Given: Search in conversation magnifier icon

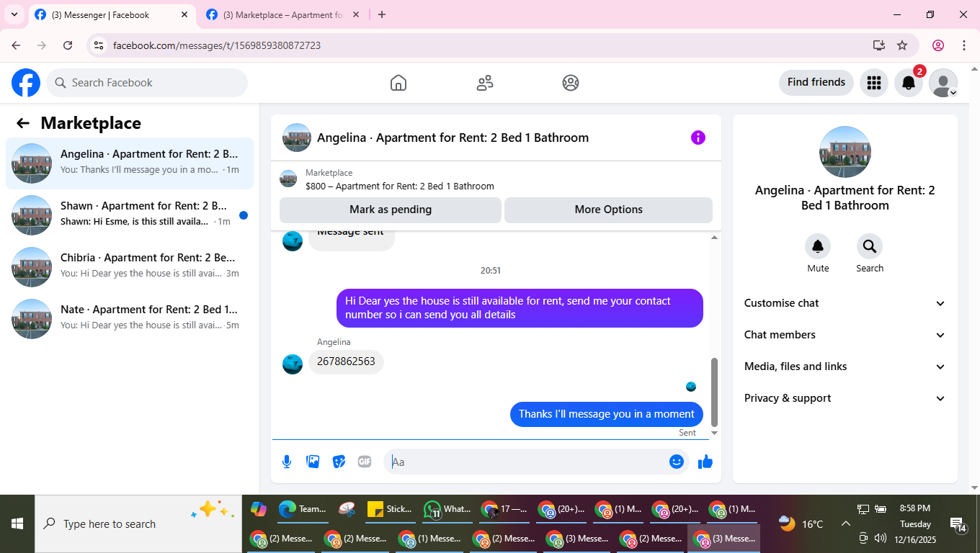Looking at the screenshot, I should click(870, 246).
